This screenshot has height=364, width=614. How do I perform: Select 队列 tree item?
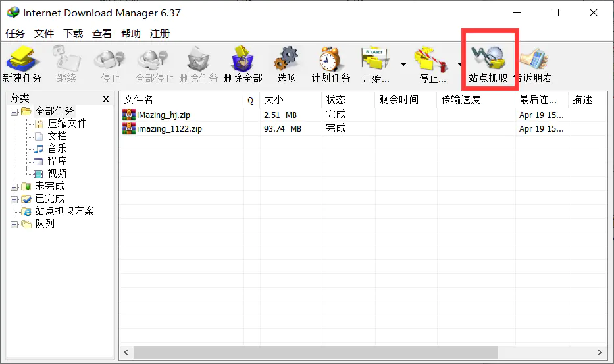[45, 223]
